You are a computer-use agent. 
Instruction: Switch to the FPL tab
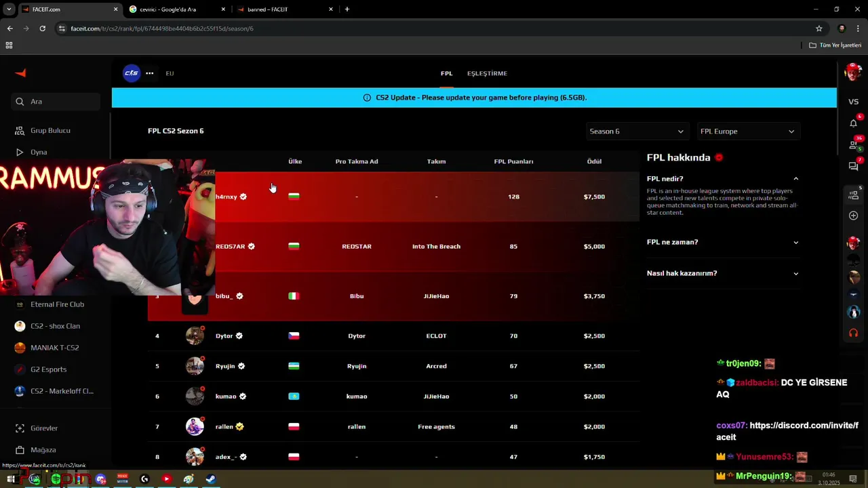(x=446, y=73)
